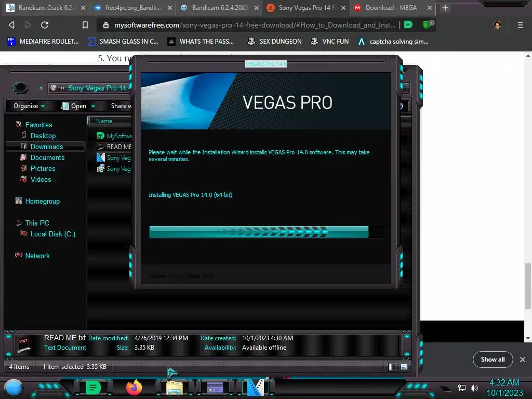Close the browser downloads bar
532x399 pixels.
(x=523, y=360)
